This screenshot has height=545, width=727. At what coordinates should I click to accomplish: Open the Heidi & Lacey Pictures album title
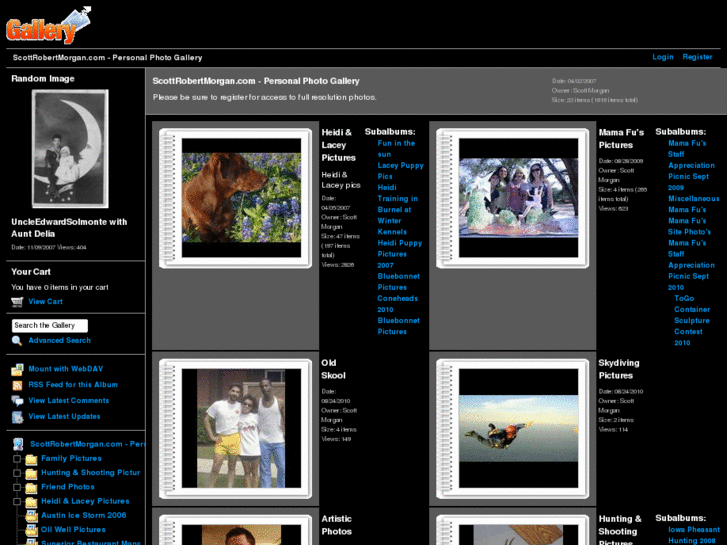(338, 145)
